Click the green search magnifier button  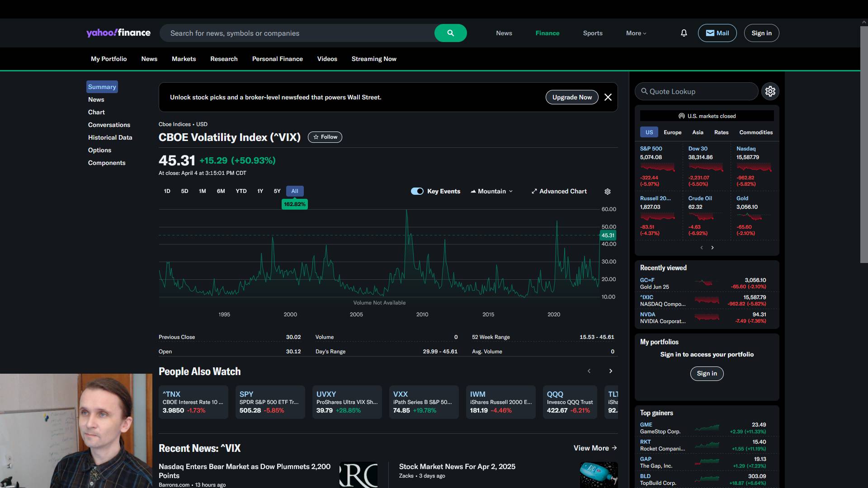[x=450, y=33]
